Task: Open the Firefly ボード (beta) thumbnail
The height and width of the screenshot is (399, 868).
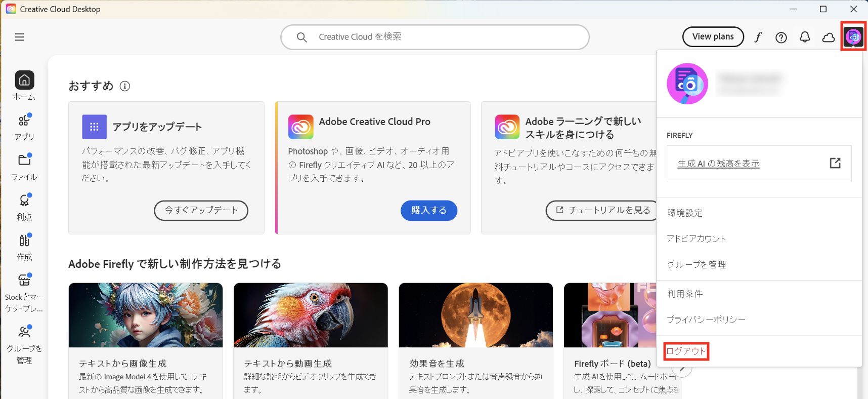Action: [x=610, y=315]
